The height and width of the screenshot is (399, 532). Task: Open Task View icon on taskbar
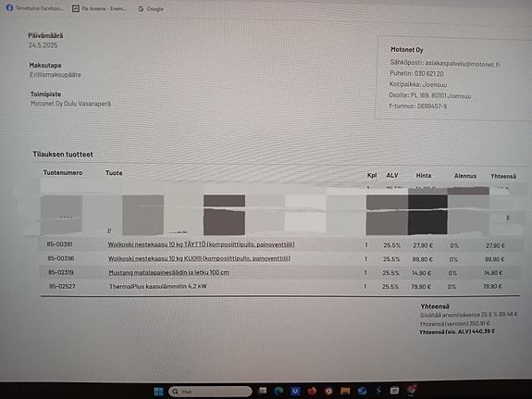pos(262,391)
